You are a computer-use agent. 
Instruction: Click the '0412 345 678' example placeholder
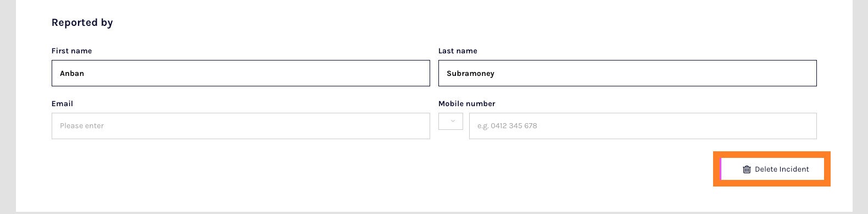click(x=514, y=126)
